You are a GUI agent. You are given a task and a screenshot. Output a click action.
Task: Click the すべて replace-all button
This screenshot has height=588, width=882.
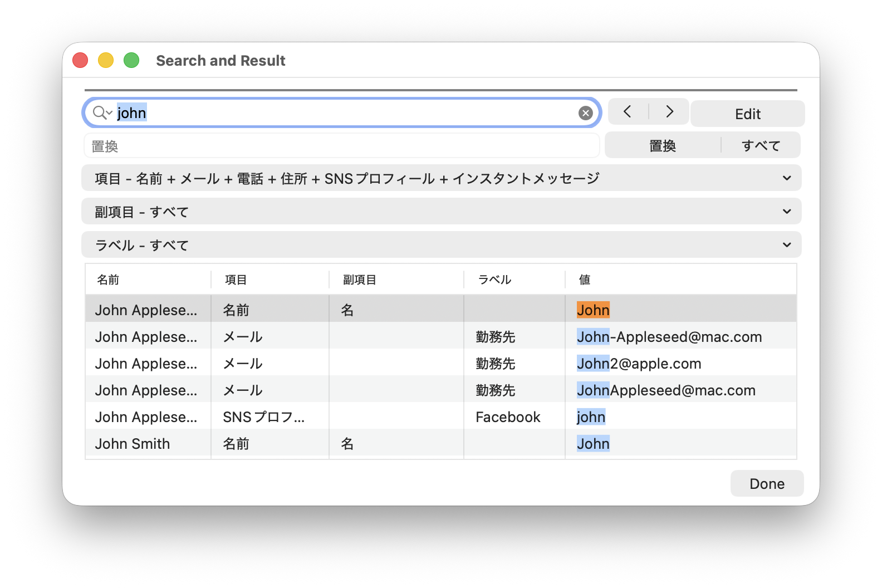click(761, 145)
